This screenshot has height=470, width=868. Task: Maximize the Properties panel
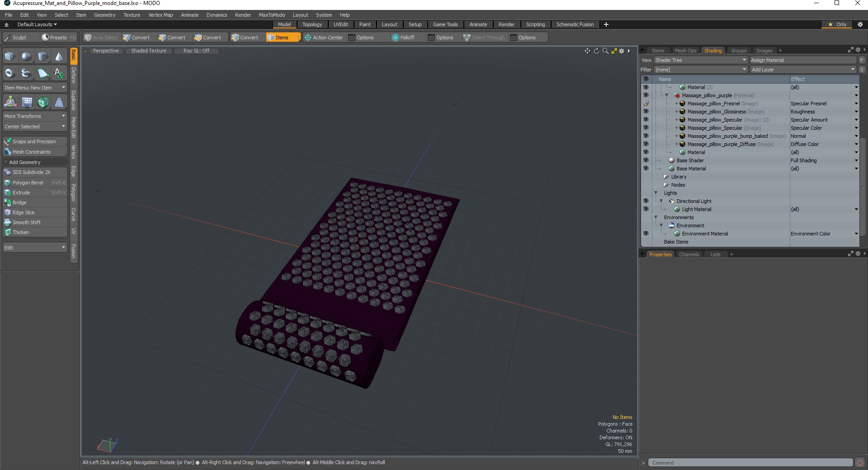pyautogui.click(x=850, y=254)
